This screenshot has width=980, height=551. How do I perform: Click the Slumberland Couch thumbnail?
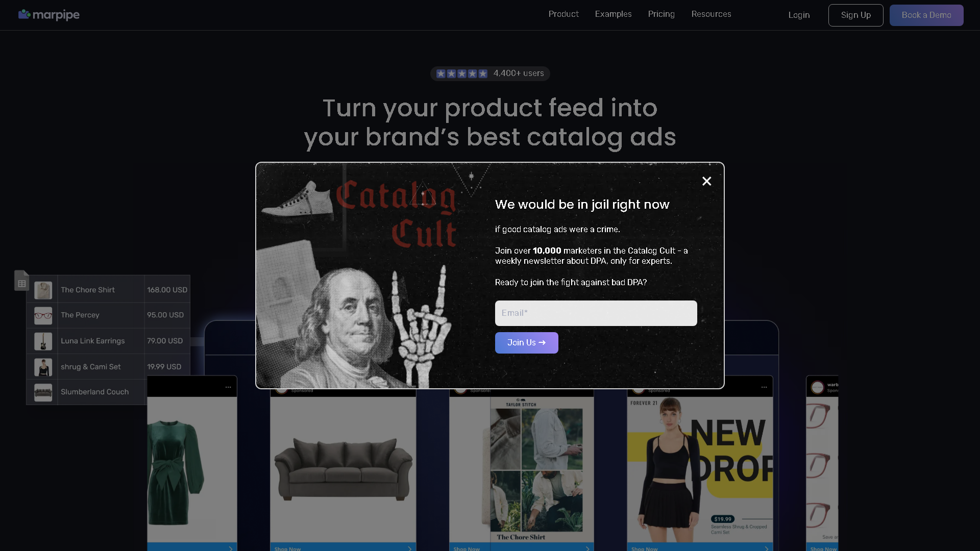[x=43, y=392]
